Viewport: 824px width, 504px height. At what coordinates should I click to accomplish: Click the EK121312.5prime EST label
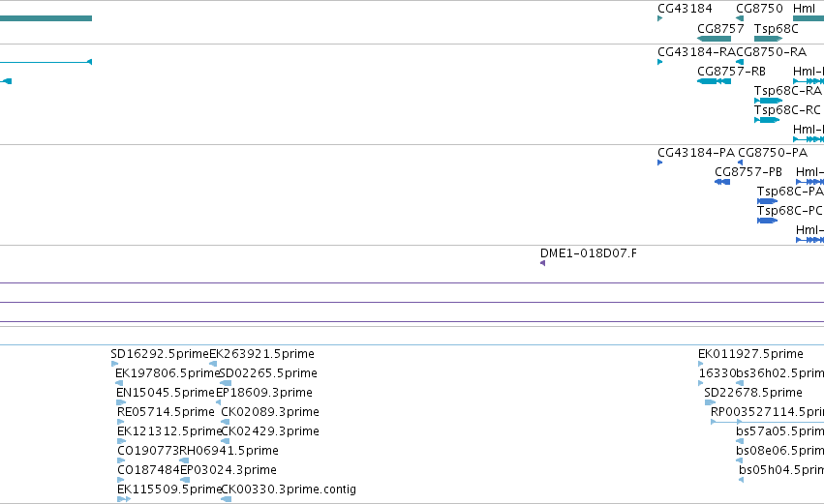(x=169, y=431)
